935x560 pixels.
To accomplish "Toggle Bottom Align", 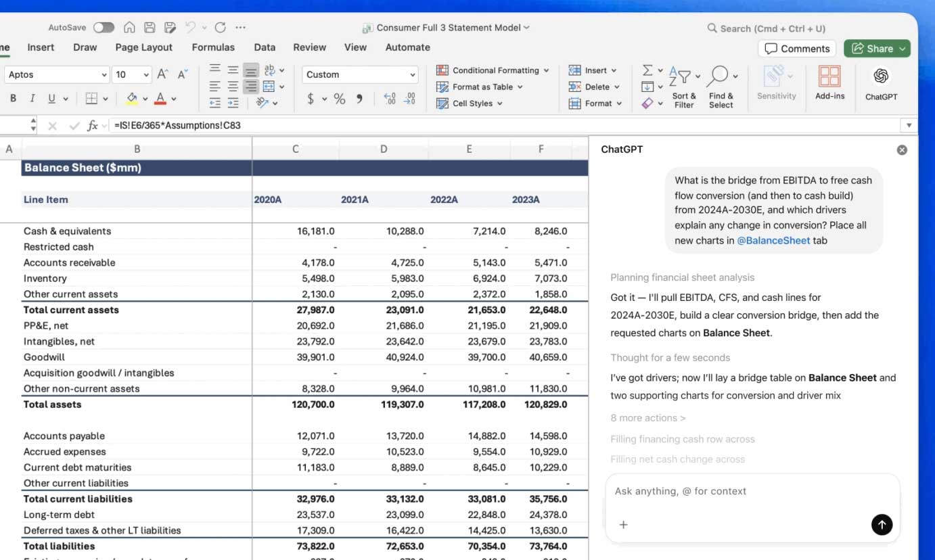I will [x=251, y=70].
